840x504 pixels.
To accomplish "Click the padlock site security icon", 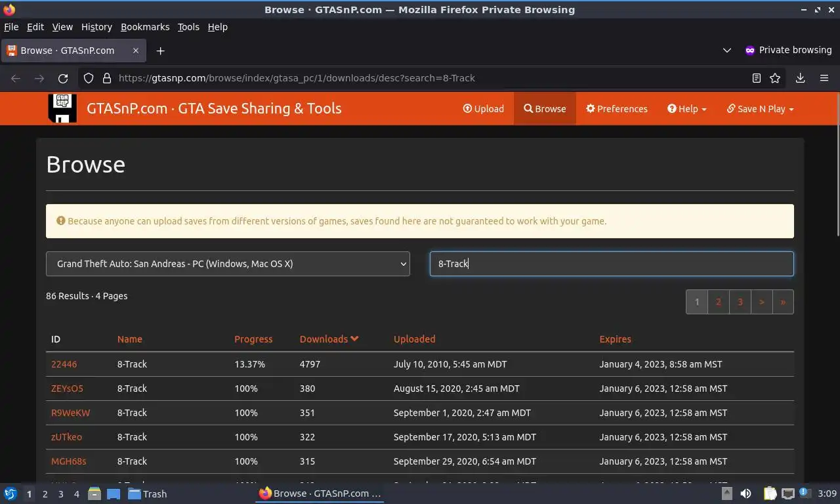I will [107, 78].
